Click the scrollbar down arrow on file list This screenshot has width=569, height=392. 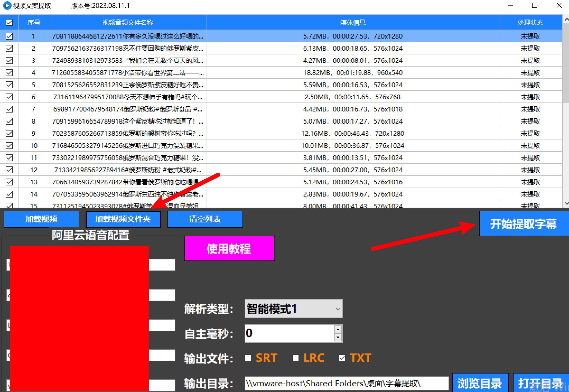(566, 203)
